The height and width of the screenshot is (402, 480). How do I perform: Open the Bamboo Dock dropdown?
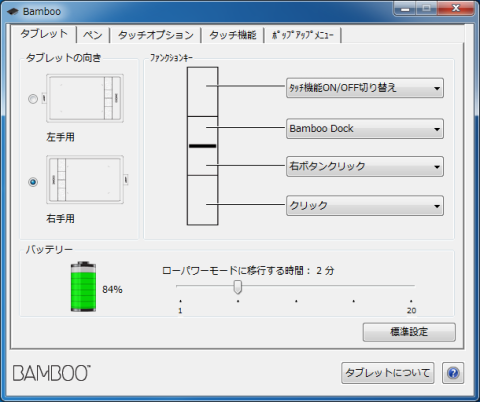coord(365,129)
